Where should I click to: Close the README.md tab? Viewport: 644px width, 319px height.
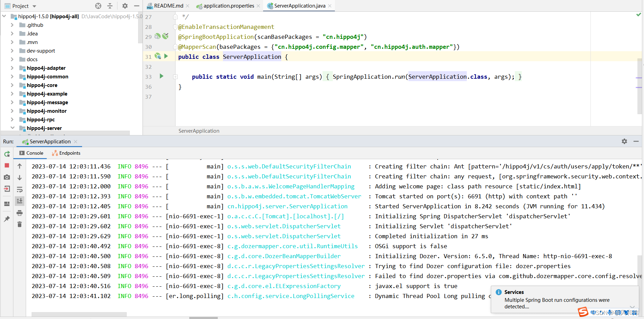pos(188,6)
